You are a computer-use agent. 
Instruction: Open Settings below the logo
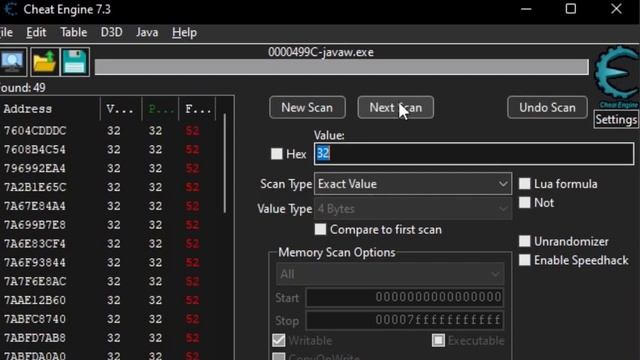(616, 120)
